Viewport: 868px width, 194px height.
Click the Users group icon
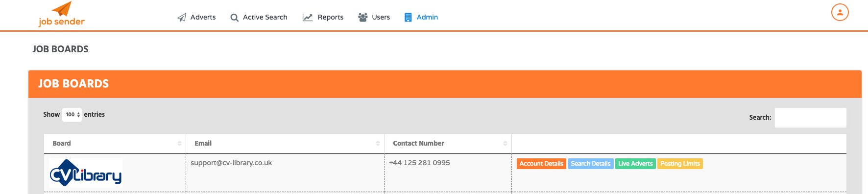click(363, 17)
